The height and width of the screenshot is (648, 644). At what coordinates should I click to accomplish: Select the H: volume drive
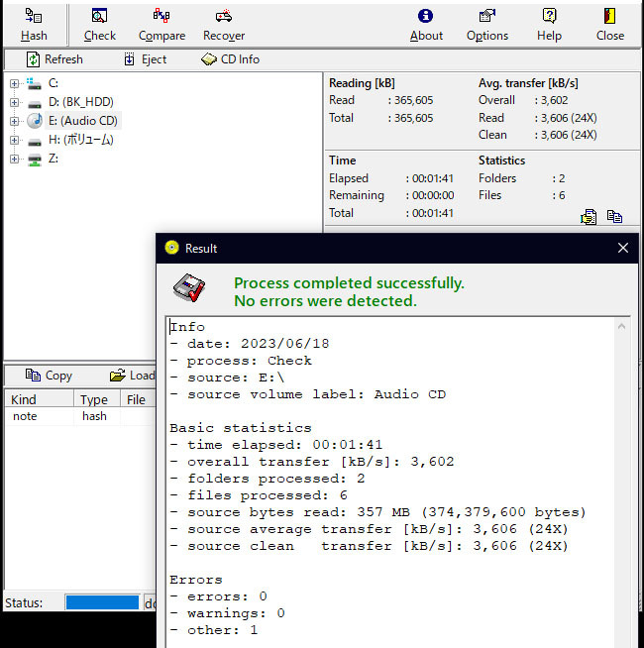[x=79, y=140]
